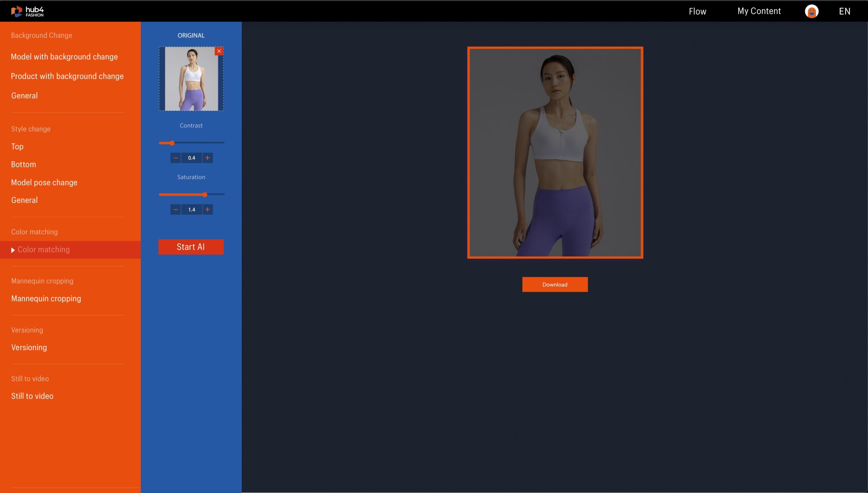Screen dimensions: 868x493
Task: Select Top style change
Action: pos(17,146)
